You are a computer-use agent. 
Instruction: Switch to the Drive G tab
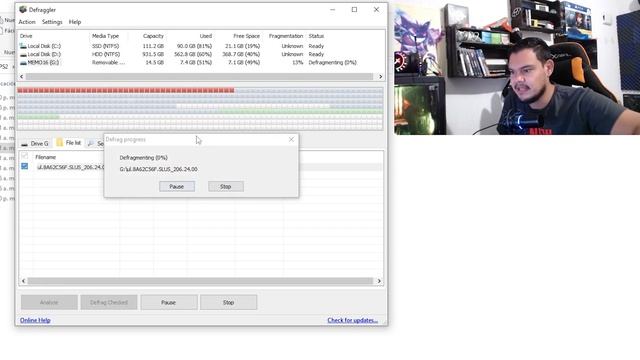tap(35, 143)
